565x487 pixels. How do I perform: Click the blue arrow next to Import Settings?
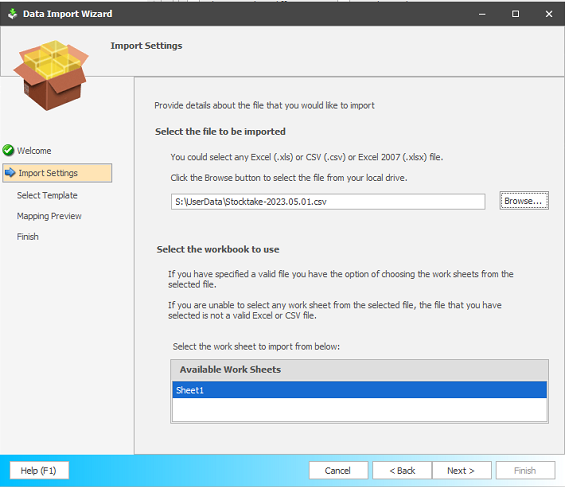(10, 173)
